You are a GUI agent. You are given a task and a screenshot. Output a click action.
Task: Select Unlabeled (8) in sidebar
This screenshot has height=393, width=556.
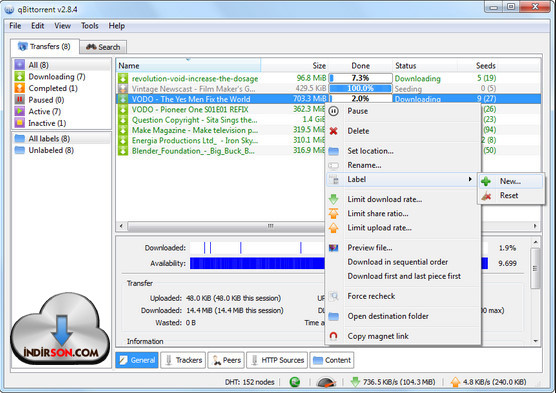coord(62,150)
